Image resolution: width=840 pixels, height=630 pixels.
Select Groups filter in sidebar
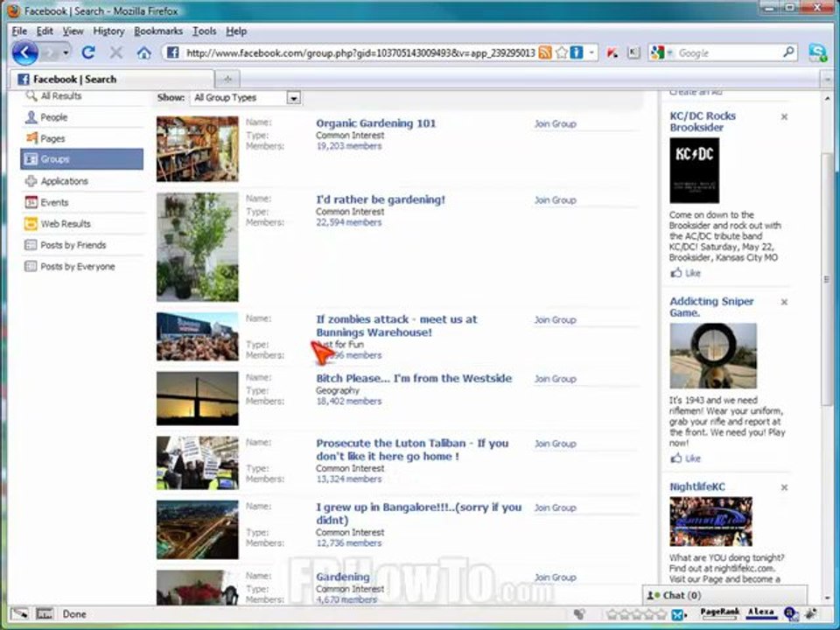[82, 159]
